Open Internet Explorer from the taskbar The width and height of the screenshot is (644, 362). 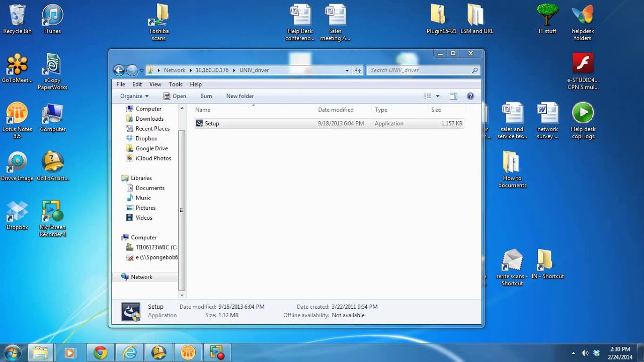(x=130, y=353)
